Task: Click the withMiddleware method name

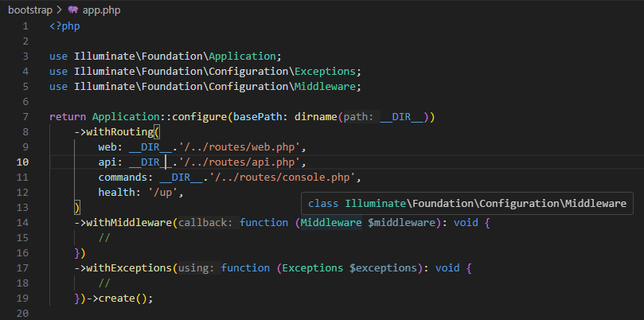Action: pyautogui.click(x=129, y=223)
